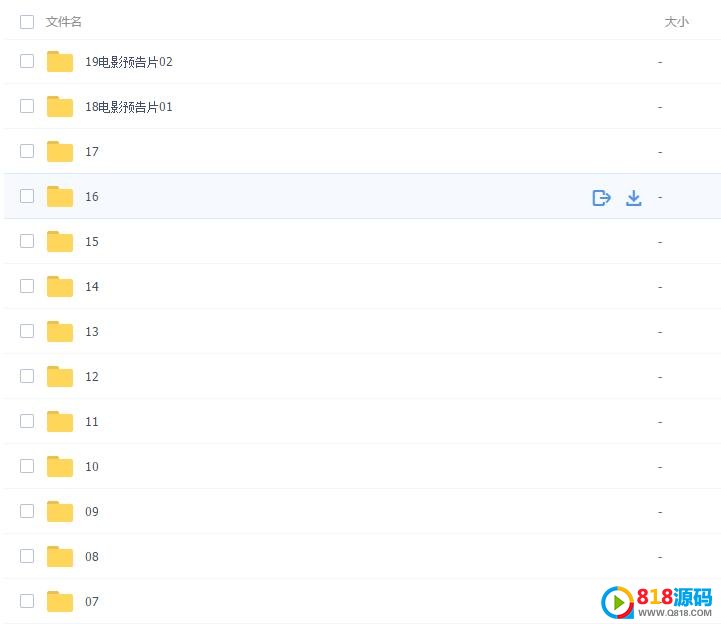Select the folder name 12
The image size is (721, 624).
(x=92, y=377)
